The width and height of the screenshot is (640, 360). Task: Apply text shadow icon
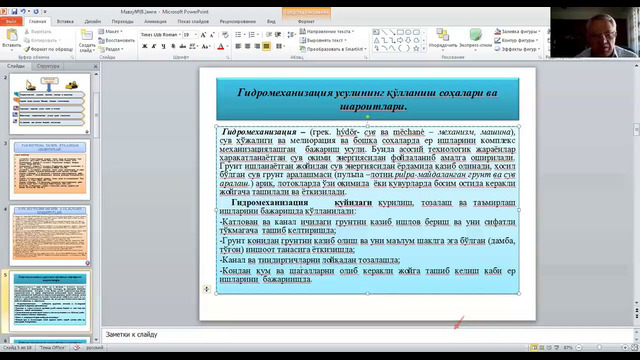pos(173,47)
